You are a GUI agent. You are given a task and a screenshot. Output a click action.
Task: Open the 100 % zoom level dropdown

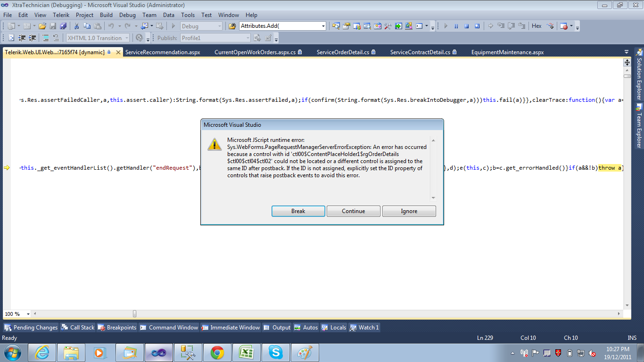pos(28,314)
